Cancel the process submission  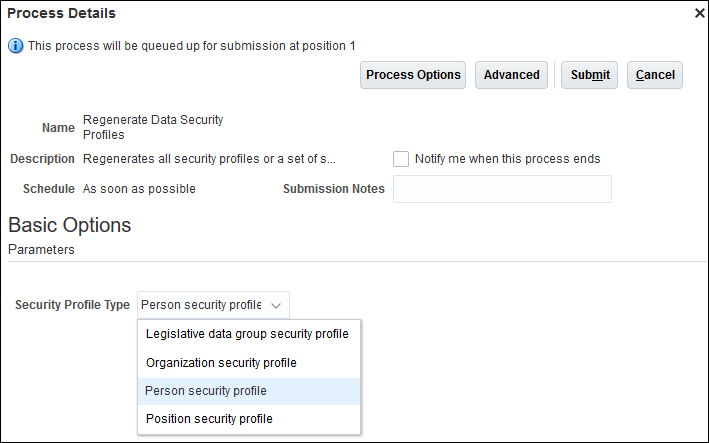(x=655, y=75)
